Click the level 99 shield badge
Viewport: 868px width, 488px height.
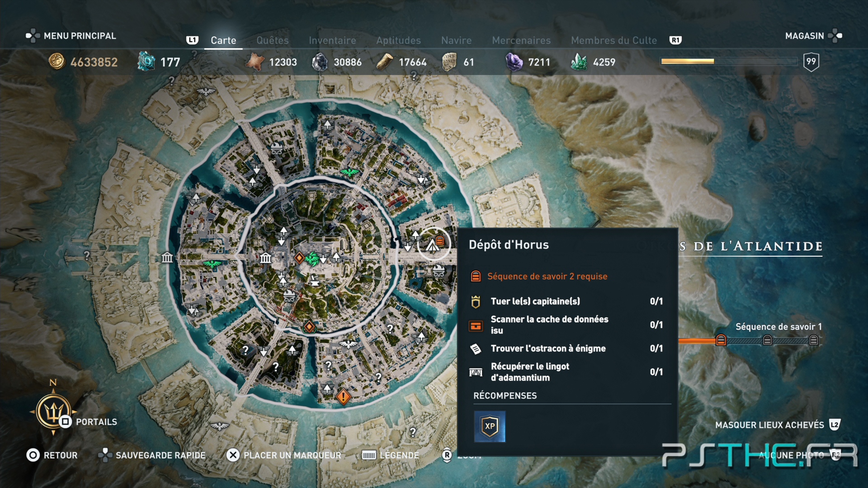(x=811, y=61)
